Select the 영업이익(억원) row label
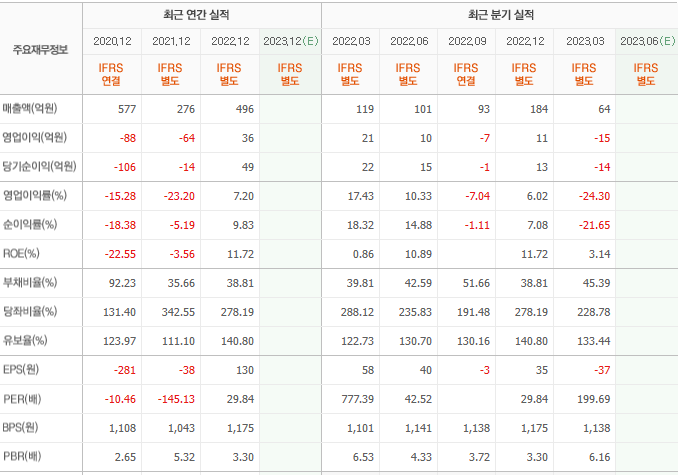 34,138
